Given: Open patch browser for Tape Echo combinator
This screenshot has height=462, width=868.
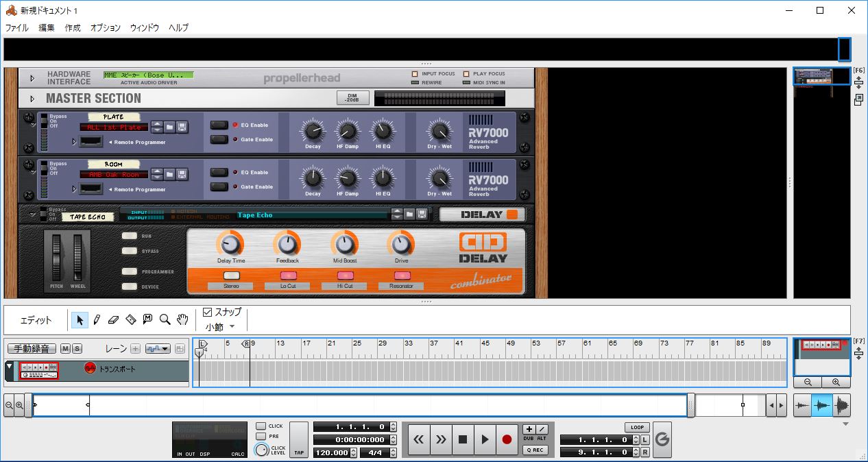Looking at the screenshot, I should pyautogui.click(x=409, y=215).
